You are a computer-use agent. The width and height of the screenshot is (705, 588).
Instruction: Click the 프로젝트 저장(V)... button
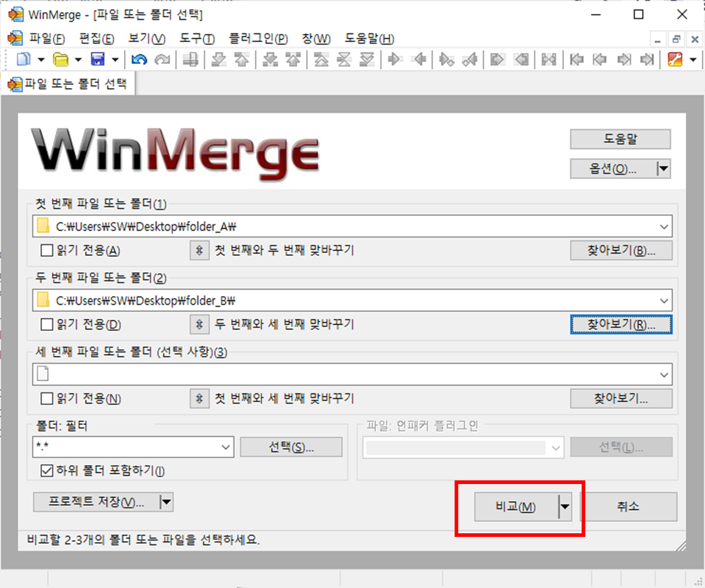pyautogui.click(x=96, y=502)
